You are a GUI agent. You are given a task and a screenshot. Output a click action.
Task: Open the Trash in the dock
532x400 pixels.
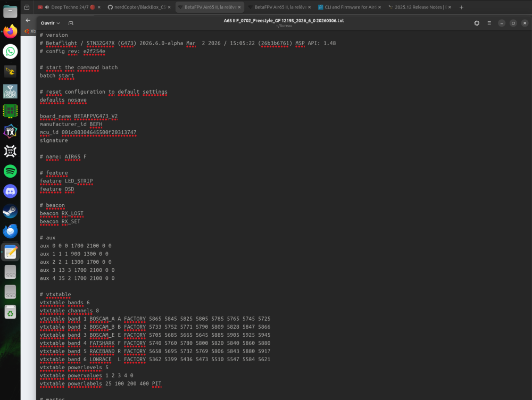pyautogui.click(x=10, y=313)
